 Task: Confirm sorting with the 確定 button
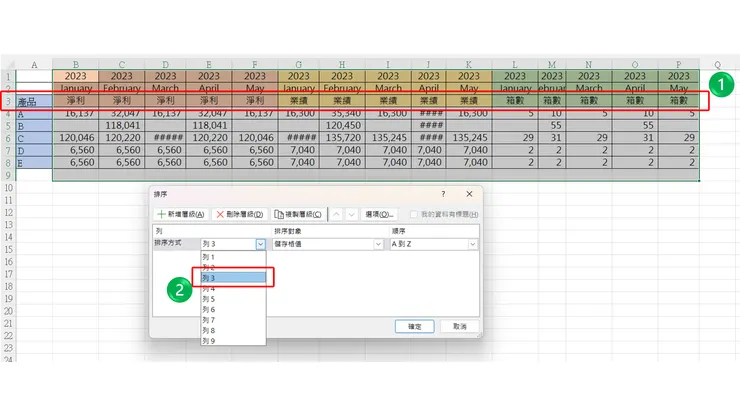(414, 326)
